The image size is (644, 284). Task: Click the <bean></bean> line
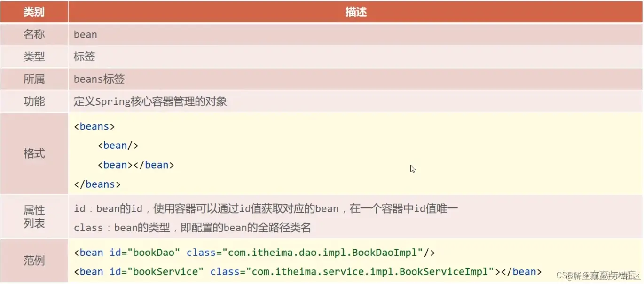[x=136, y=165]
